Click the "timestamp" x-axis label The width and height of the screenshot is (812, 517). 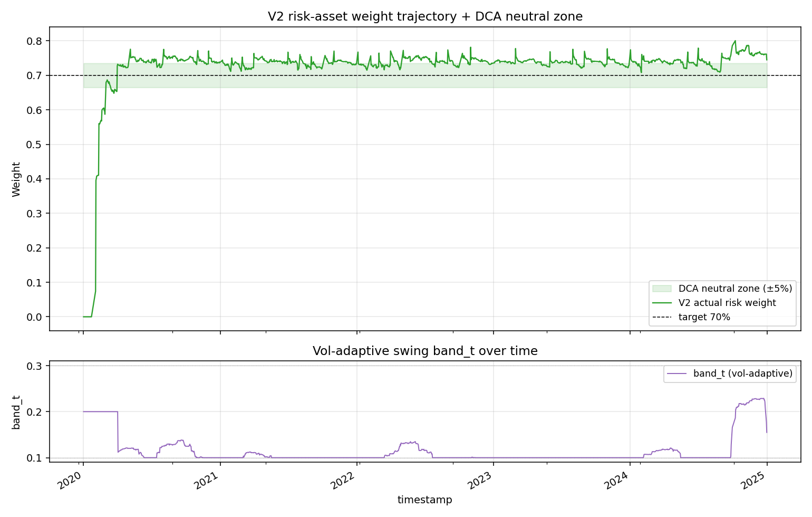pyautogui.click(x=425, y=500)
